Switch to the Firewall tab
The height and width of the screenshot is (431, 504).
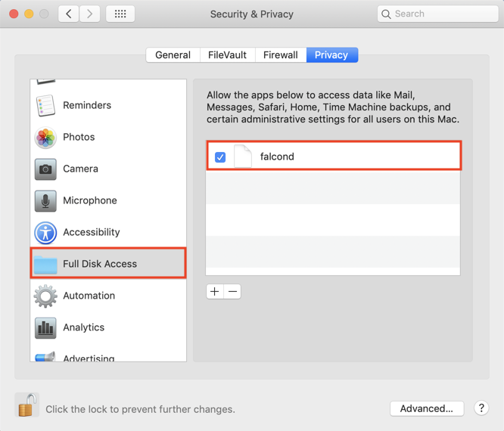point(280,55)
